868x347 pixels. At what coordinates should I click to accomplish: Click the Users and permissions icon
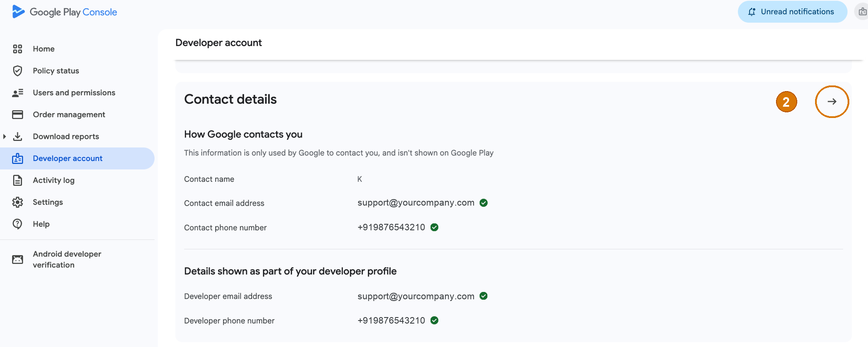coord(17,93)
